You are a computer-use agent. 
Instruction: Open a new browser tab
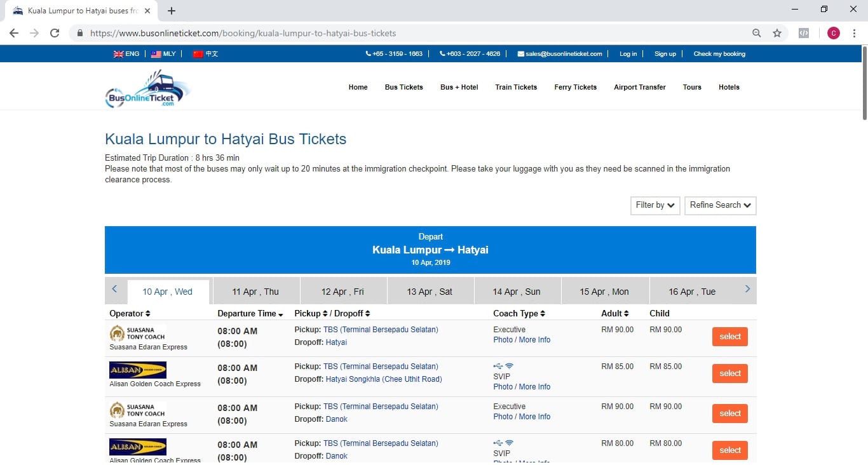[172, 11]
